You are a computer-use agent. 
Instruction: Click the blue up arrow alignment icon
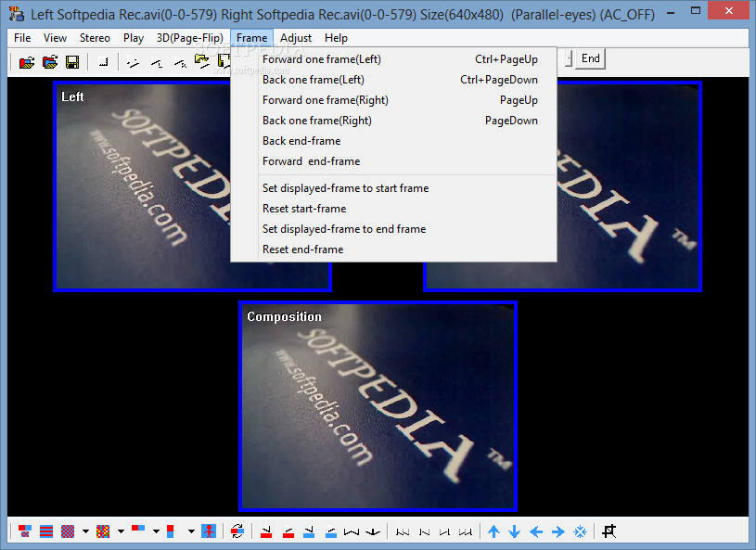point(493,531)
